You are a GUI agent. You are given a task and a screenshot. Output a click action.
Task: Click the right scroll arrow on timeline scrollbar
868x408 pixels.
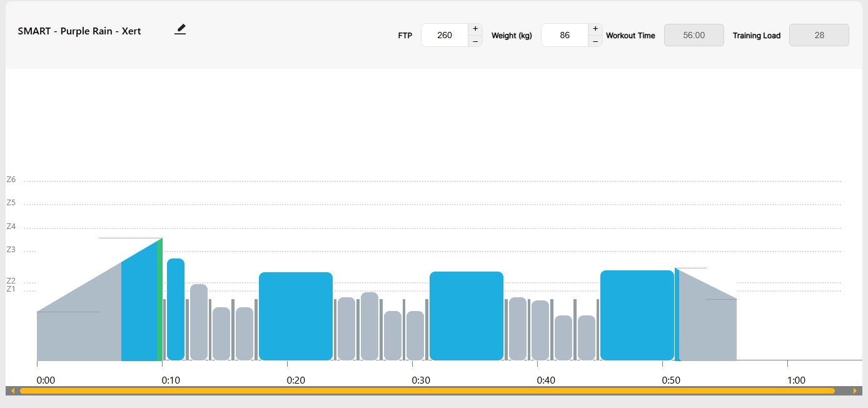(x=855, y=391)
